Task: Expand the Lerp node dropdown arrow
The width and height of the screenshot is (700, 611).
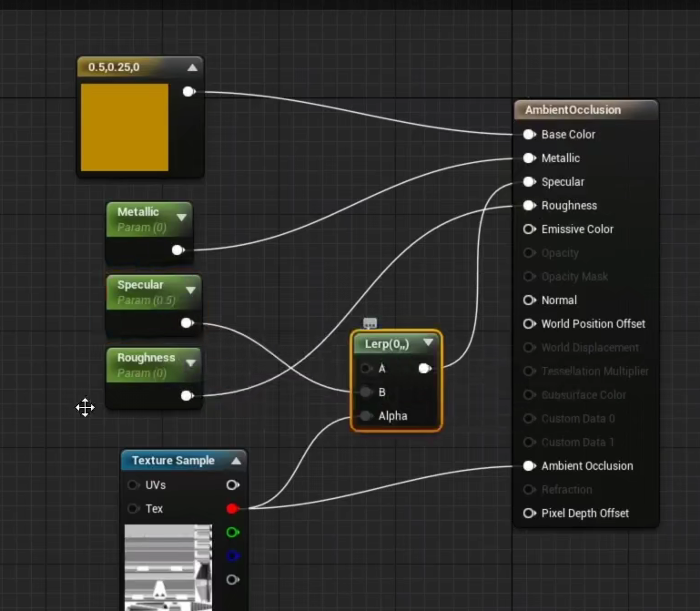Action: coord(428,343)
